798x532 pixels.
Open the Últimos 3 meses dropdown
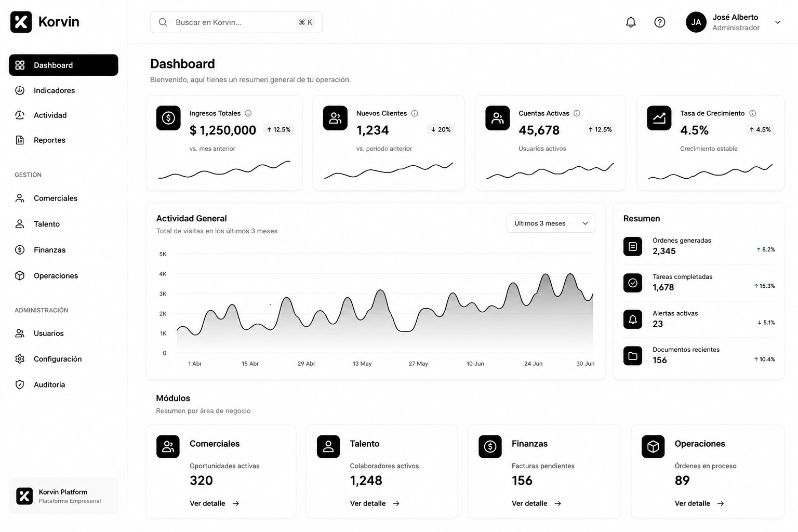click(x=551, y=223)
